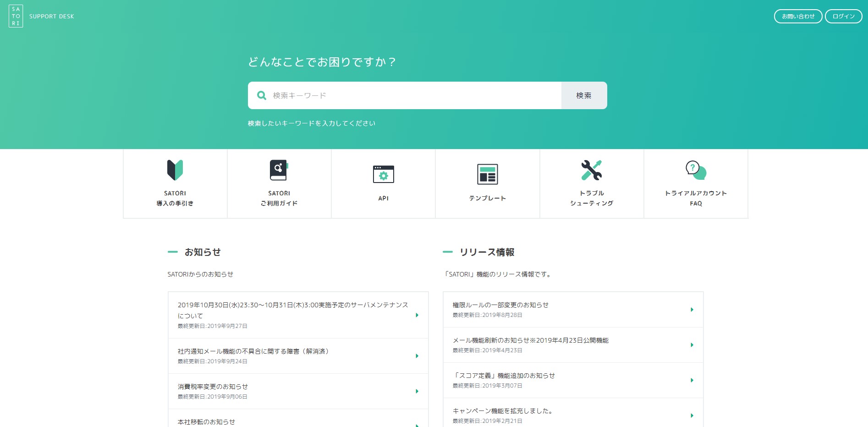Select the API category label
The width and height of the screenshot is (868, 427).
[384, 198]
